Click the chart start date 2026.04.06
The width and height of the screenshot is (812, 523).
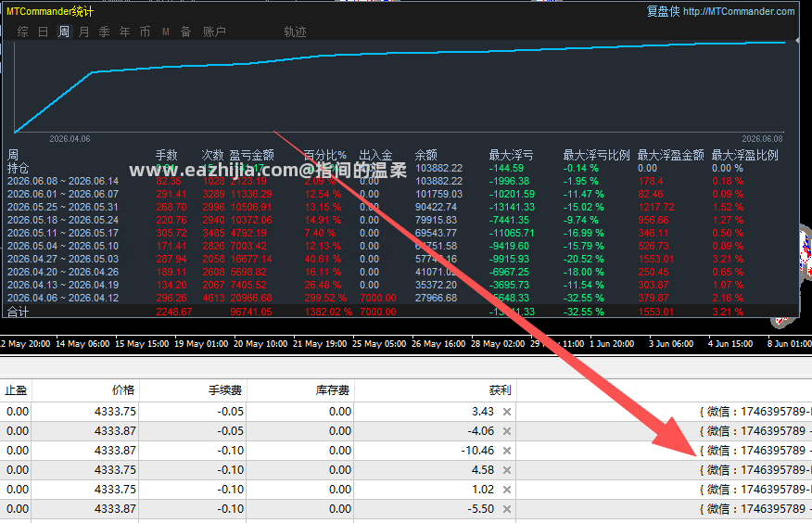tap(70, 139)
